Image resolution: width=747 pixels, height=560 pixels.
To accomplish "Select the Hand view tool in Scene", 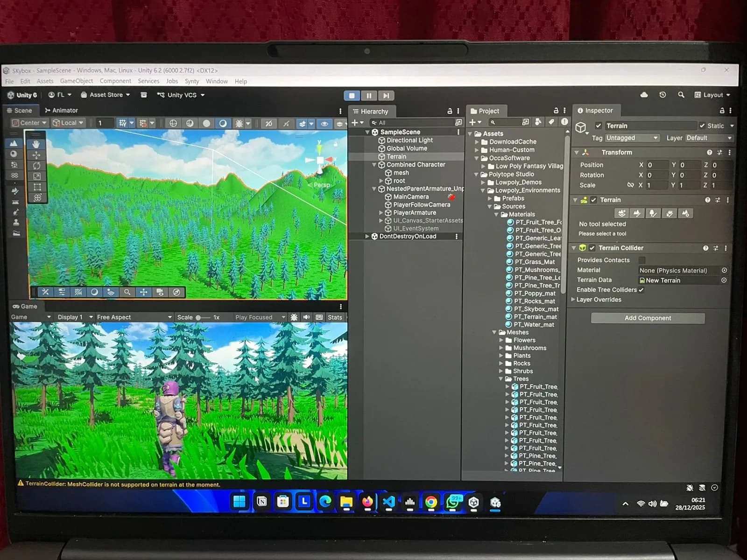I will click(36, 144).
